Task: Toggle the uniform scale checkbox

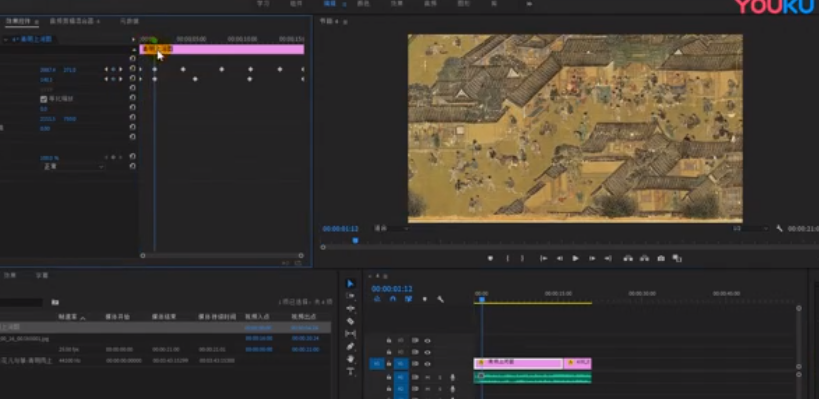Action: [43, 99]
